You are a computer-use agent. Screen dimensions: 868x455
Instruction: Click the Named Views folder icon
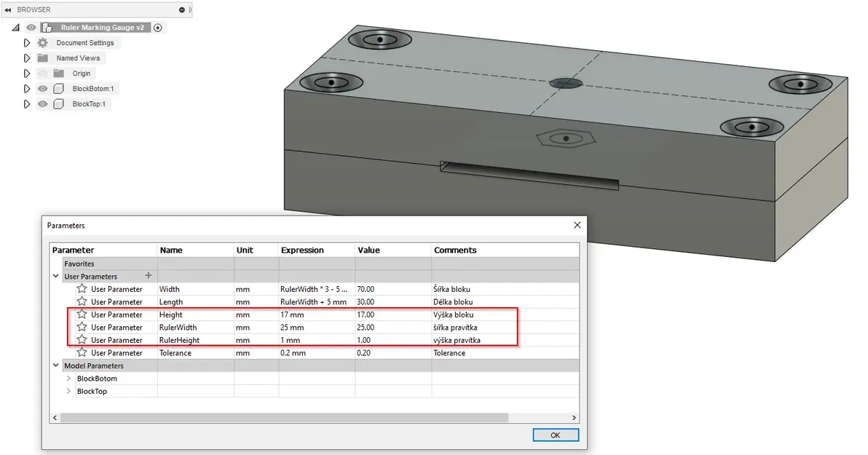43,58
